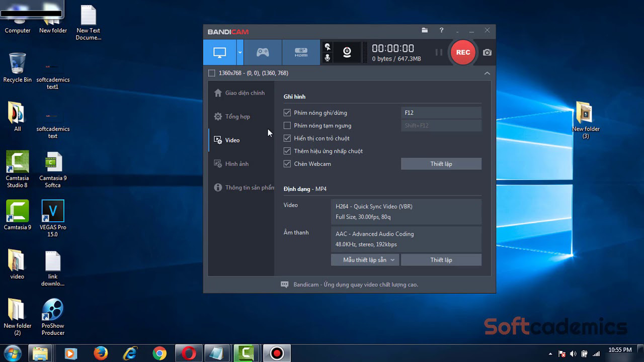Open Mẫu thiết lập sẵn dropdown
The image size is (644, 362).
pos(365,260)
